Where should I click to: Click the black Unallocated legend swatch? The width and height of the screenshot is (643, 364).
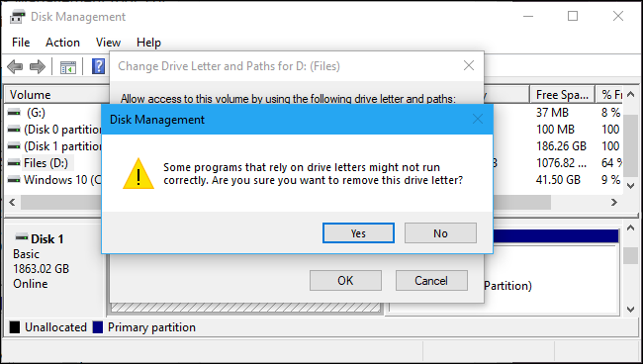pos(15,327)
